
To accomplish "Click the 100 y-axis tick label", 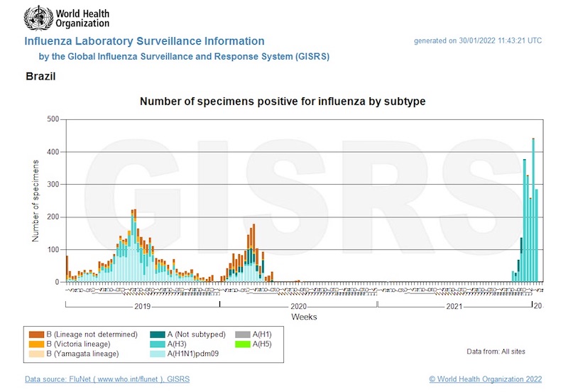I will tap(53, 250).
